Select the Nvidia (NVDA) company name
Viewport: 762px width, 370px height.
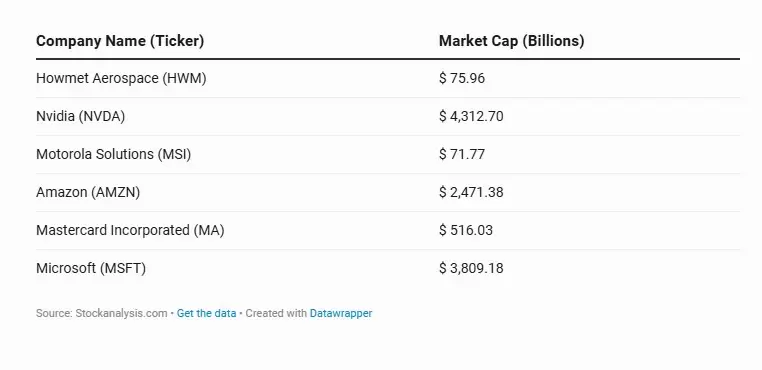click(81, 116)
